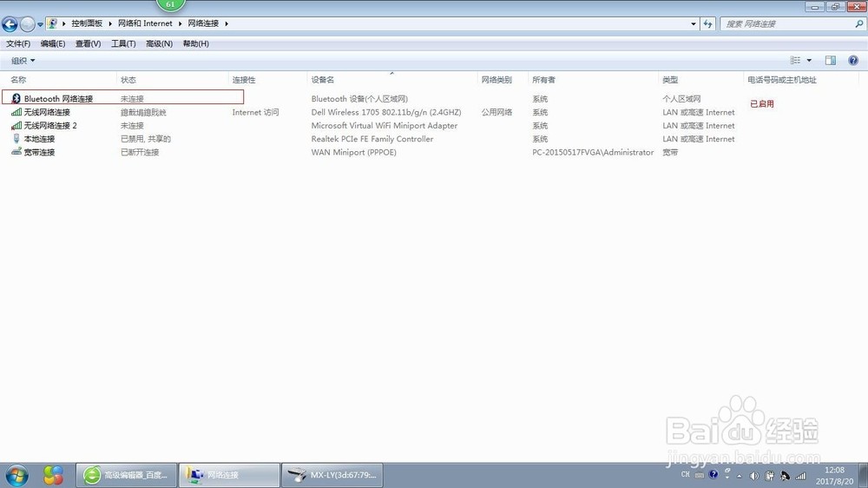Click Realtek PCIe FE Family Controller text
Screen dimensions: 868x488
(372, 139)
